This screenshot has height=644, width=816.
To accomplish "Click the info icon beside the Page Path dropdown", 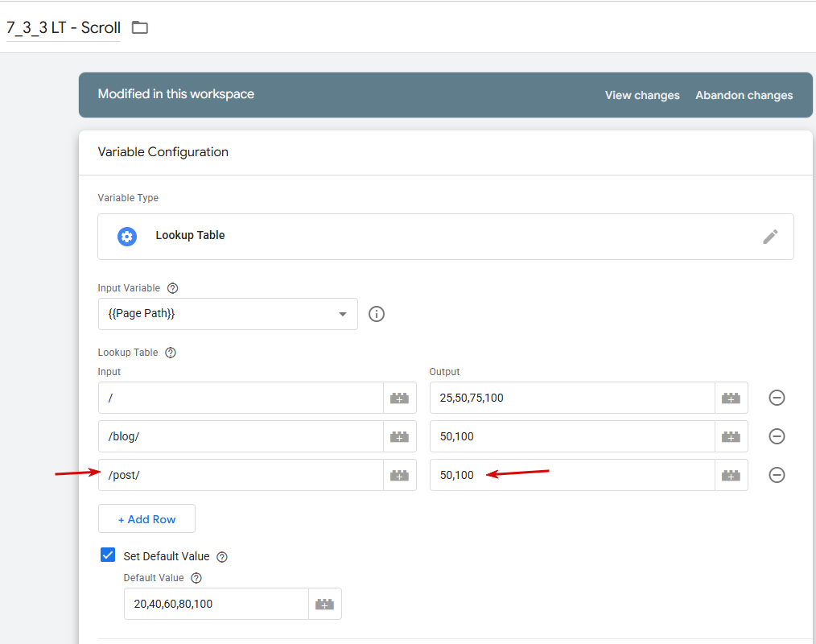I will point(377,314).
